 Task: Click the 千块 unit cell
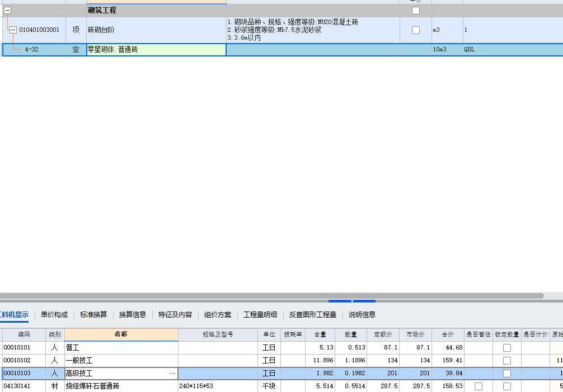tap(269, 386)
